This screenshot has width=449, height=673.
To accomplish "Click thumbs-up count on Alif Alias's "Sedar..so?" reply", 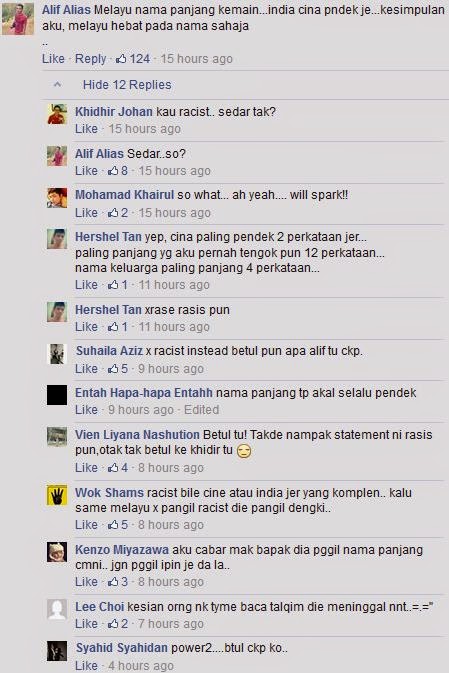I will point(118,171).
